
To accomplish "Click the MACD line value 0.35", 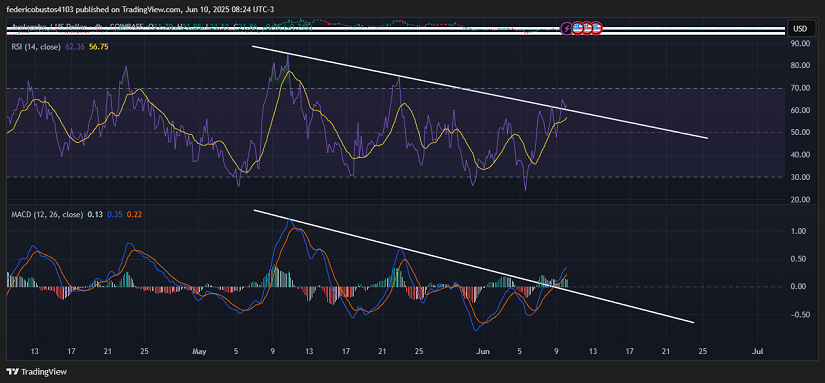I will click(x=114, y=214).
